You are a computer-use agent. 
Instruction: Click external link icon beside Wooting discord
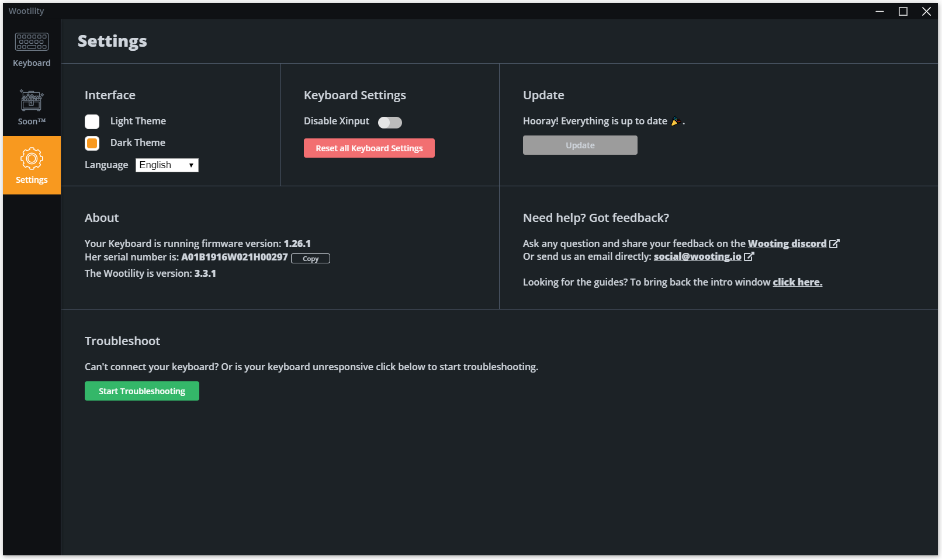point(834,244)
